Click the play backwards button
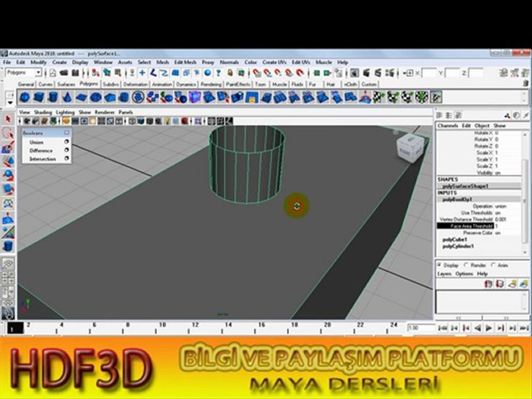Viewport: 532px width, 399px height. (477, 328)
